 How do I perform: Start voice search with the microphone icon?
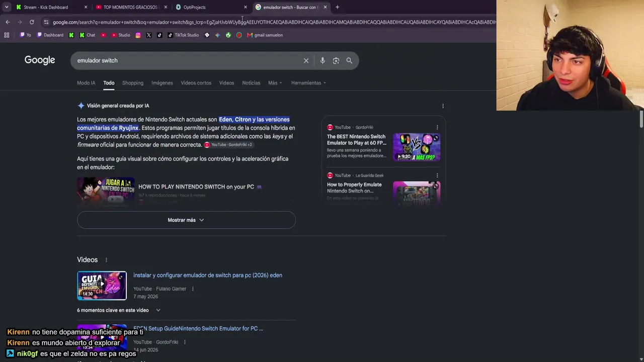pos(323,61)
